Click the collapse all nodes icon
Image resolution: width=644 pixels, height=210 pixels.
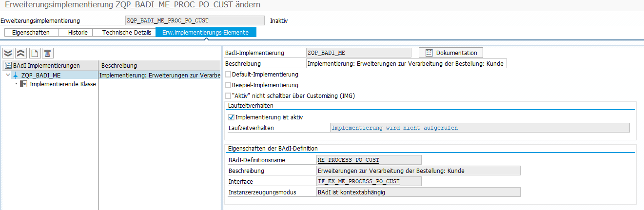[x=20, y=53]
